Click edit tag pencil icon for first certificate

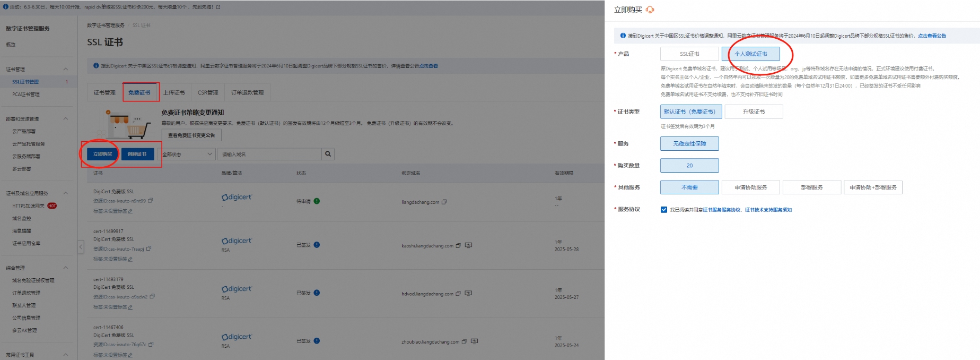130,211
